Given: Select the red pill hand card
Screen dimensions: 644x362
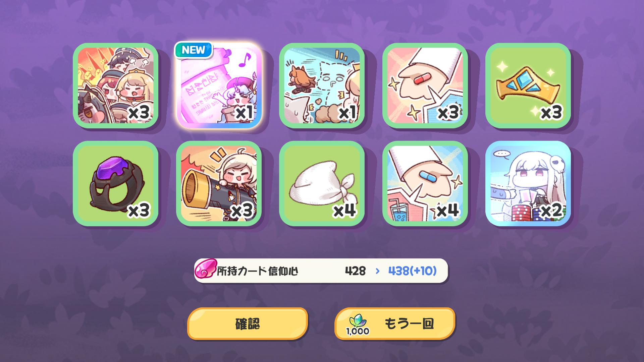Looking at the screenshot, I should pyautogui.click(x=425, y=85).
